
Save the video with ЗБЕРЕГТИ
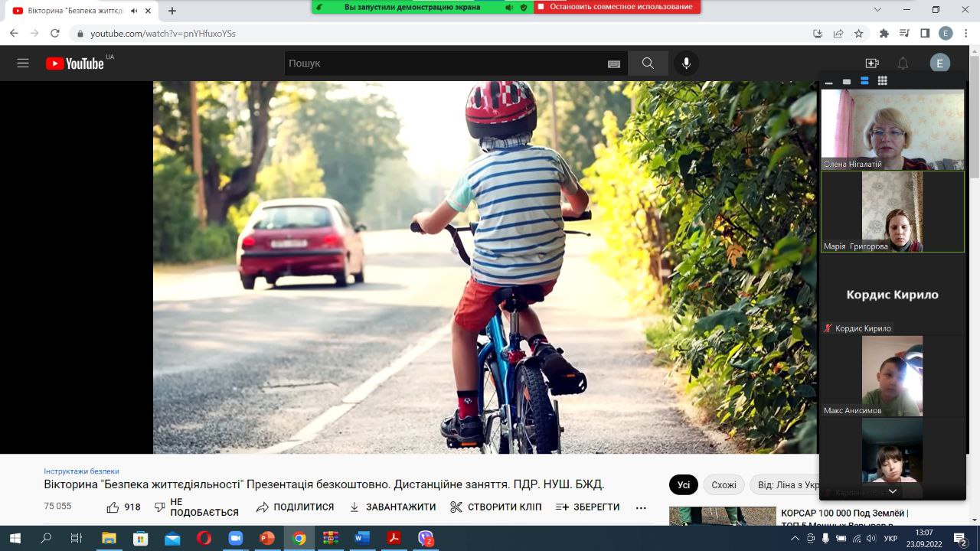coord(587,507)
